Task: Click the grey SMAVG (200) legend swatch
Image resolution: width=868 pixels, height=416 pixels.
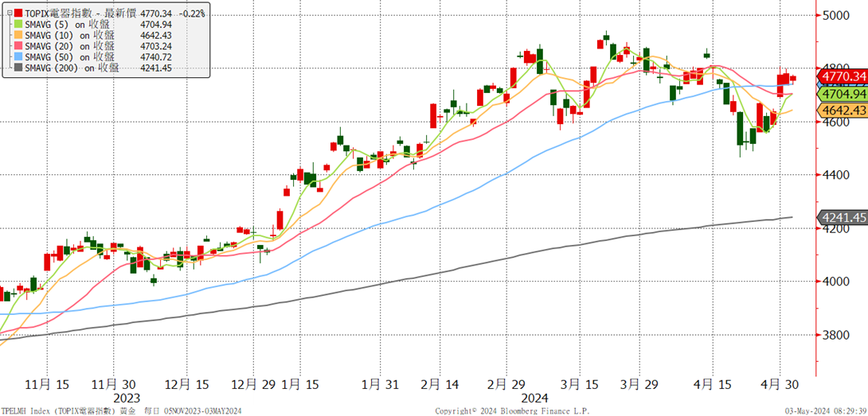Action: click(19, 68)
